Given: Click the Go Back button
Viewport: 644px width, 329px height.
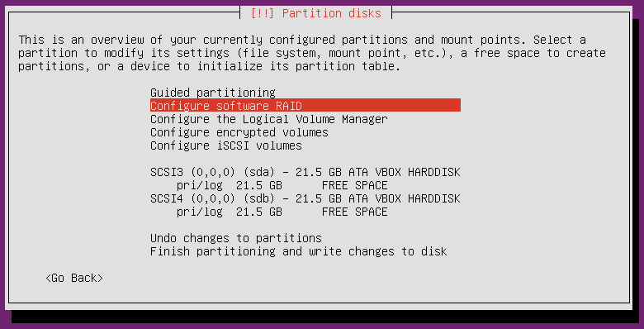Looking at the screenshot, I should pyautogui.click(x=74, y=278).
